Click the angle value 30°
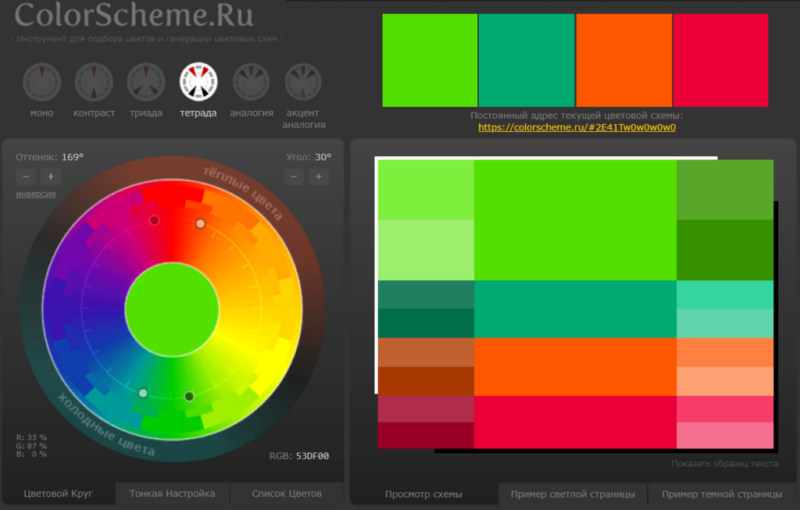Screen dimensions: 800x510 (323, 157)
